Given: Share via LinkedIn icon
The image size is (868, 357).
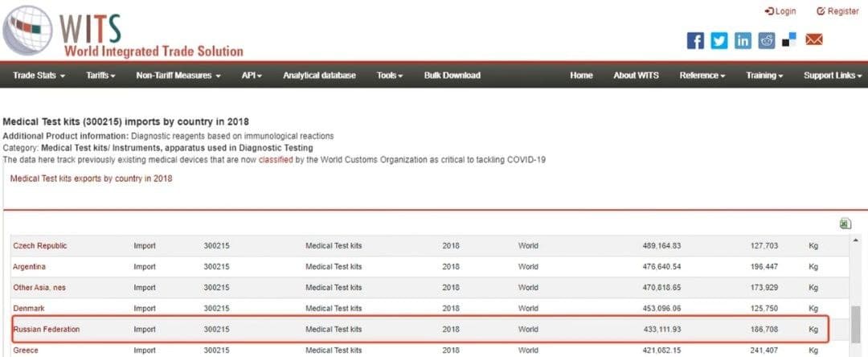Looking at the screenshot, I should click(x=743, y=40).
